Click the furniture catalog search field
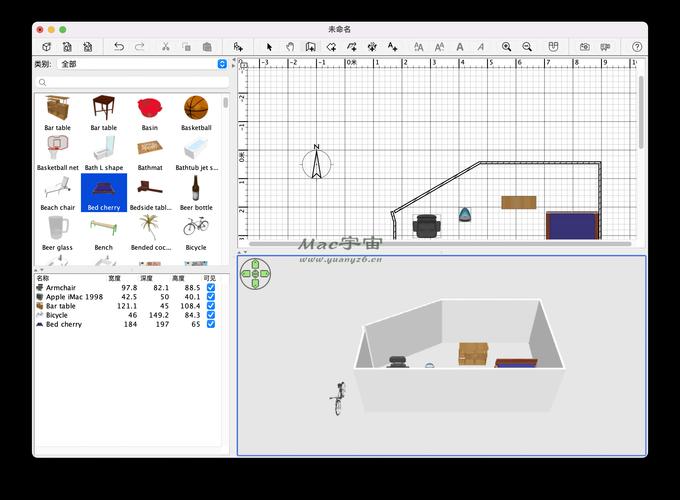 pos(130,83)
